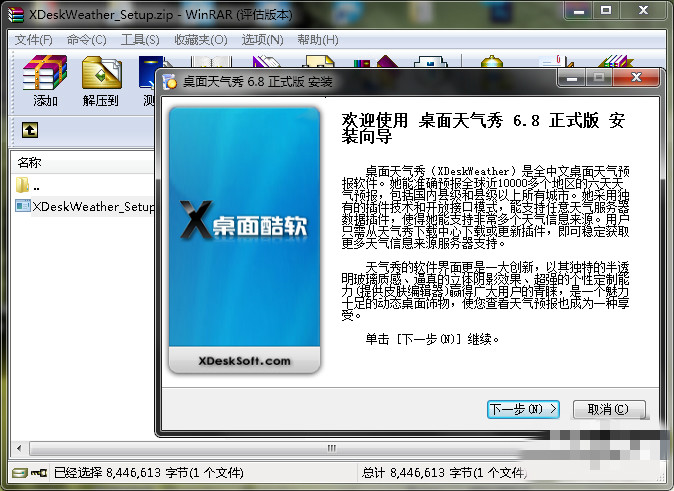Viewport: 674px width, 491px height.
Task: Click the 下一步(N) button in the installer
Action: 523,409
